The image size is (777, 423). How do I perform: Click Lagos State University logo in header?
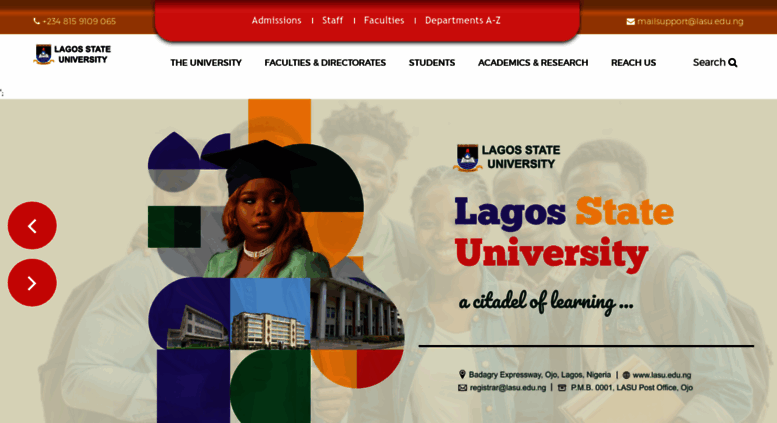point(72,54)
